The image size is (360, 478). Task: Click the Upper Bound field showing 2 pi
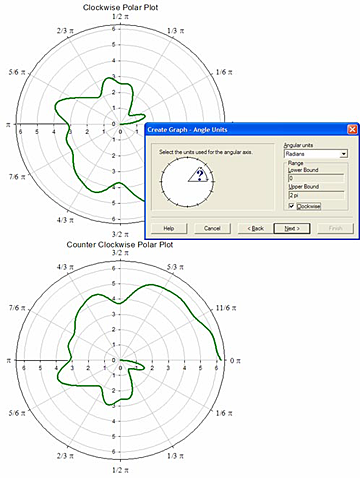[316, 195]
